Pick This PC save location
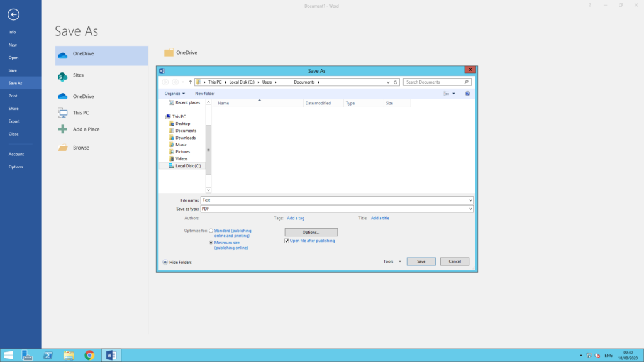The height and width of the screenshot is (362, 644). click(x=101, y=113)
